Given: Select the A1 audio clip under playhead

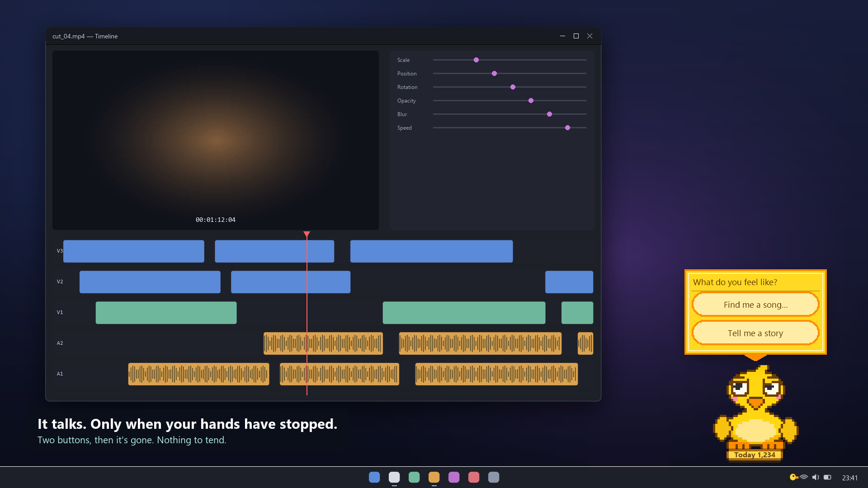Looking at the screenshot, I should 340,374.
